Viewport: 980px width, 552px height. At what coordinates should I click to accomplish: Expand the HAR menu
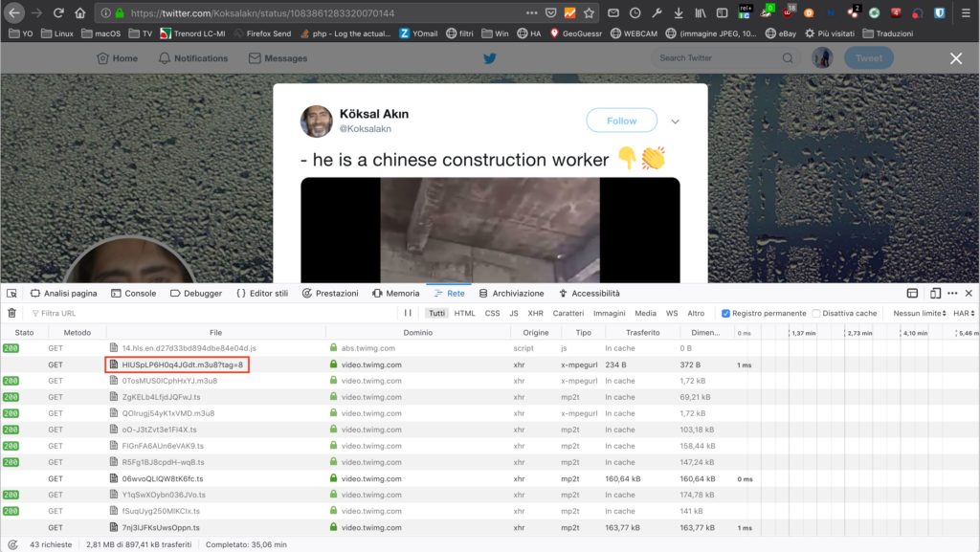tap(963, 313)
